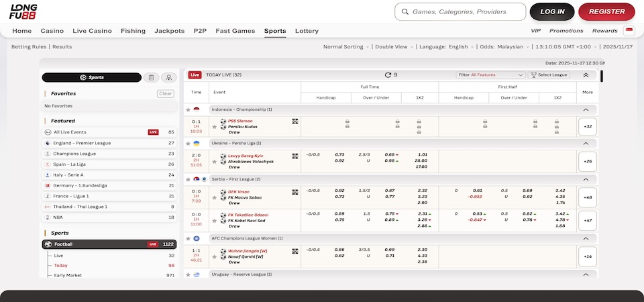Open live stats icon for Wuhan Jiangda
The width and height of the screenshot is (644, 302).
pyautogui.click(x=295, y=251)
